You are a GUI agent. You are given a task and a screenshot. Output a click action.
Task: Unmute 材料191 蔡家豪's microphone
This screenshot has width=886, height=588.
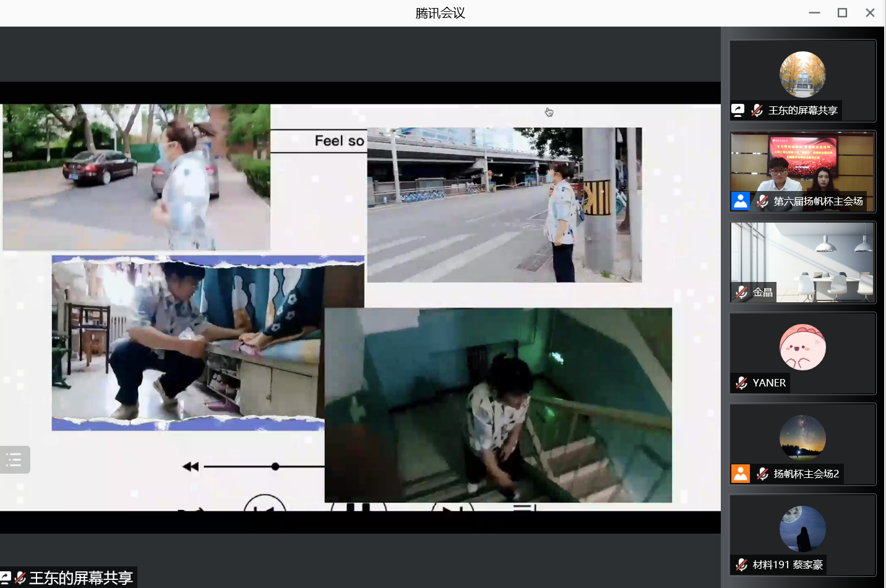point(741,564)
